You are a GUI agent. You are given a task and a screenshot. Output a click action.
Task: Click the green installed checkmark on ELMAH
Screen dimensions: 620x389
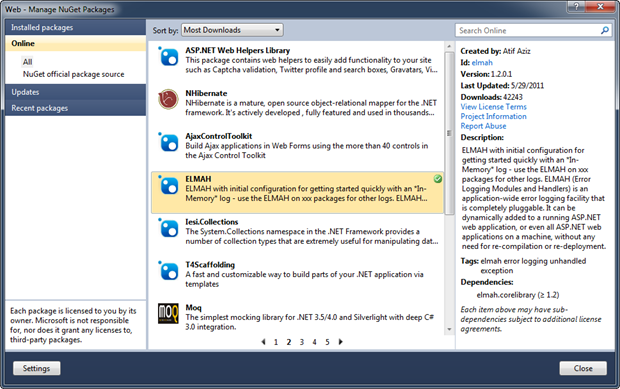(x=437, y=179)
